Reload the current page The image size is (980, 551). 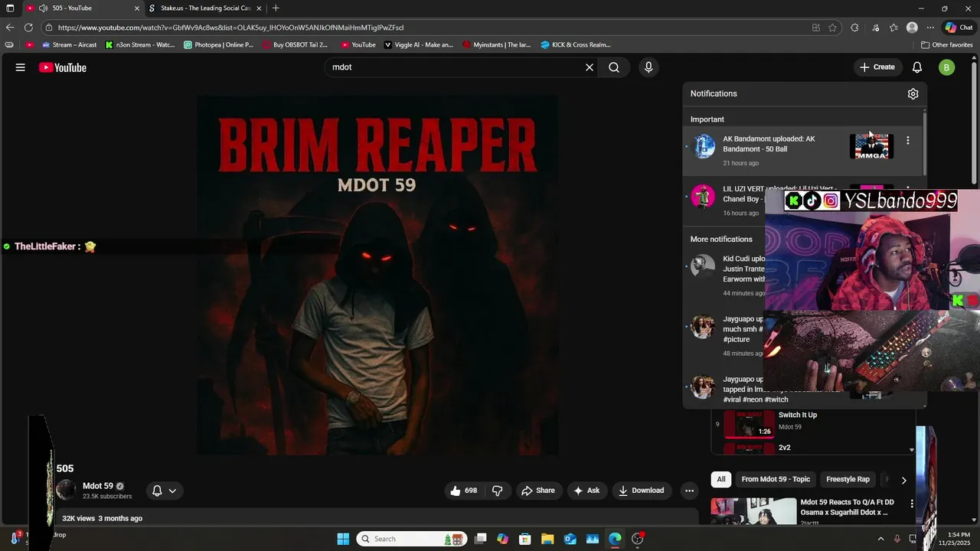pos(28,28)
